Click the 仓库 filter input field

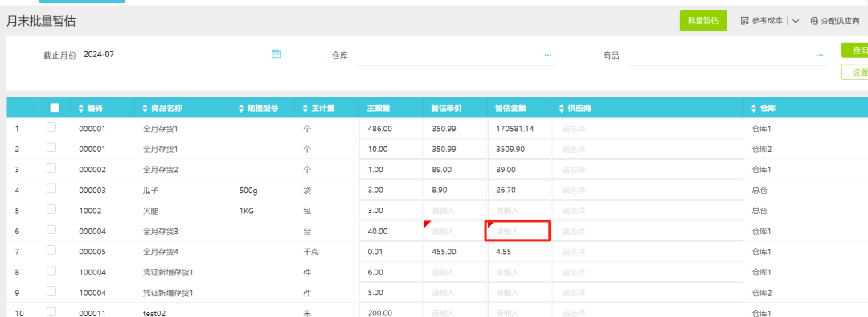point(455,55)
